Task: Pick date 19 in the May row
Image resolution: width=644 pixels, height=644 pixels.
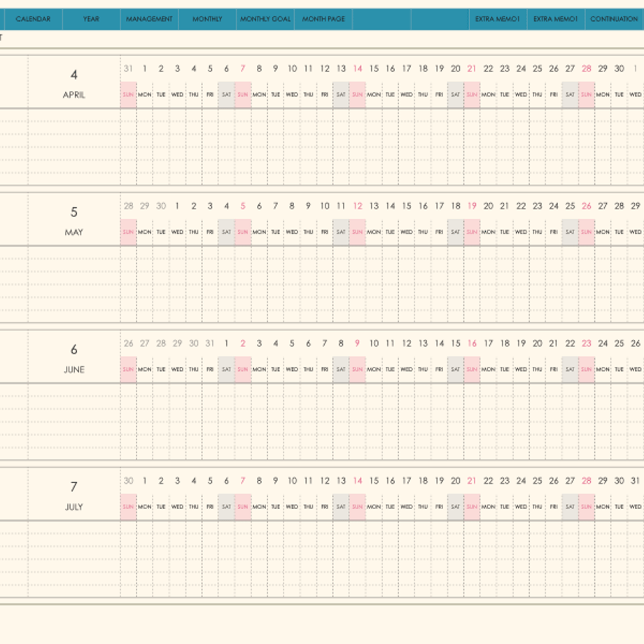Action: 472,206
